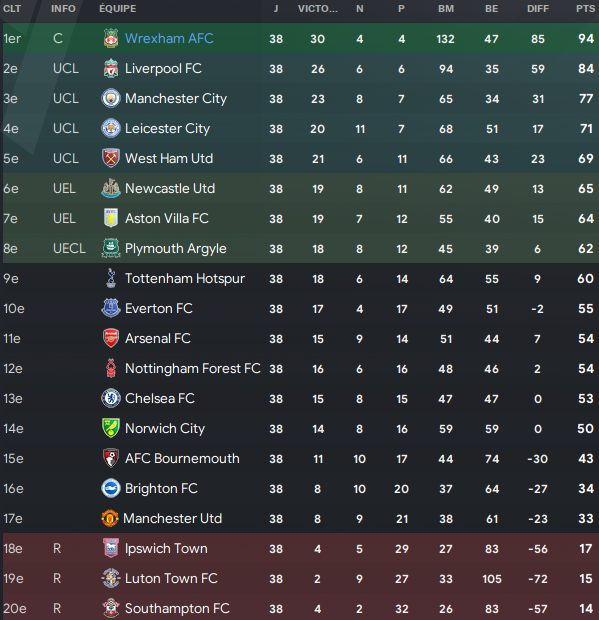Screen dimensions: 599x620
Task: Select the Brighton FC table row
Action: 299,489
